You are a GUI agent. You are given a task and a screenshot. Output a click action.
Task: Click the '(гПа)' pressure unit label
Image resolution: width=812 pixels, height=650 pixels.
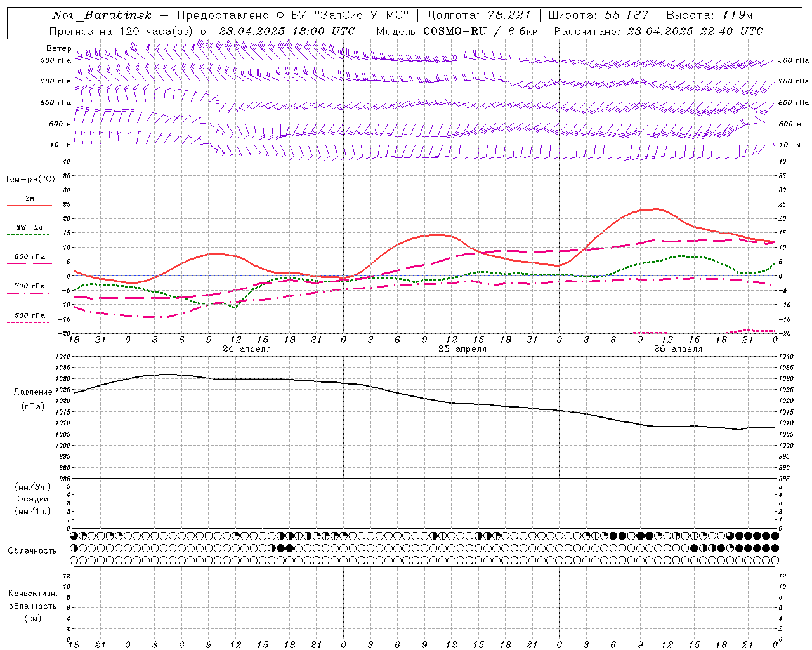tap(33, 406)
